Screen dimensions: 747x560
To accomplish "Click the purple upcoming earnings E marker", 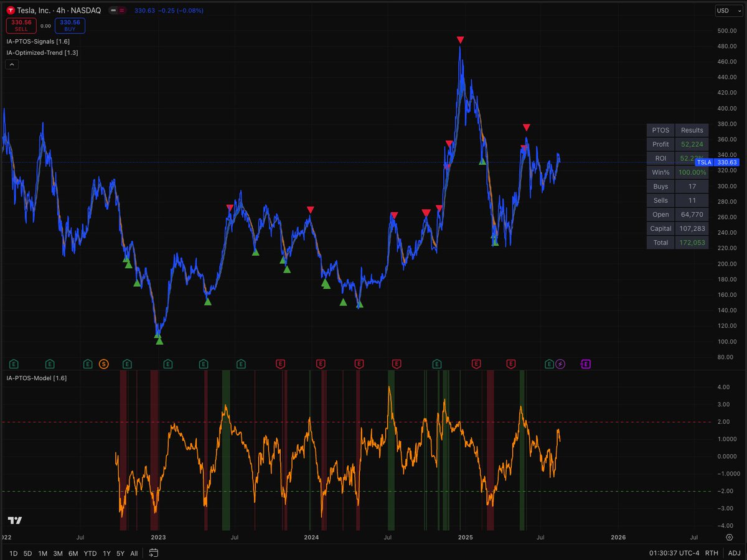I will [585, 364].
